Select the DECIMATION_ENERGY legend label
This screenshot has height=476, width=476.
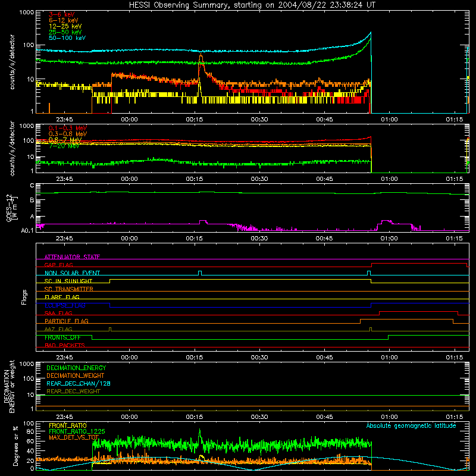[76, 368]
